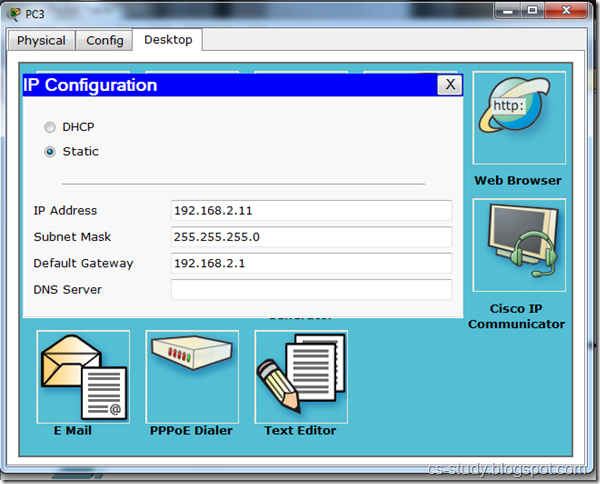The width and height of the screenshot is (600, 484).
Task: Select the Static radio button
Action: point(50,152)
